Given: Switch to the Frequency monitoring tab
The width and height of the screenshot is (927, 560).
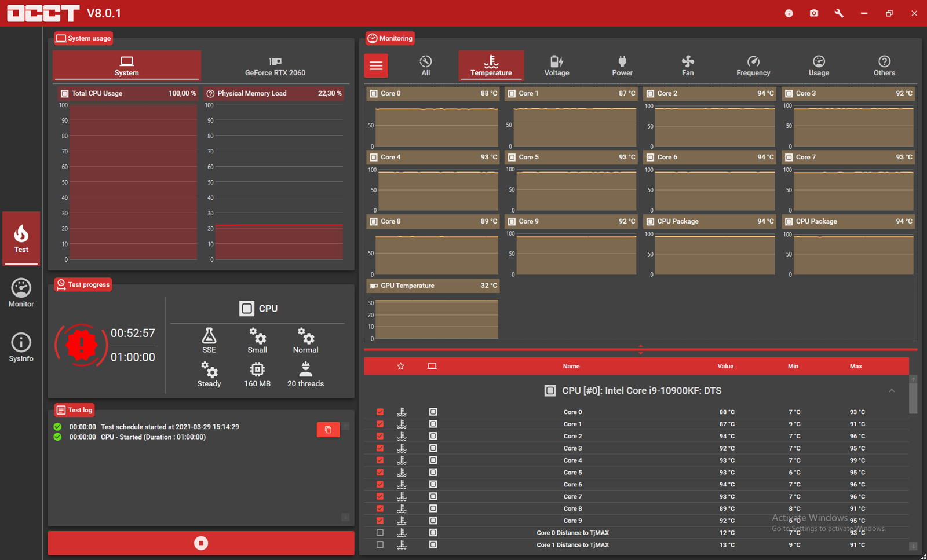Looking at the screenshot, I should [x=753, y=65].
